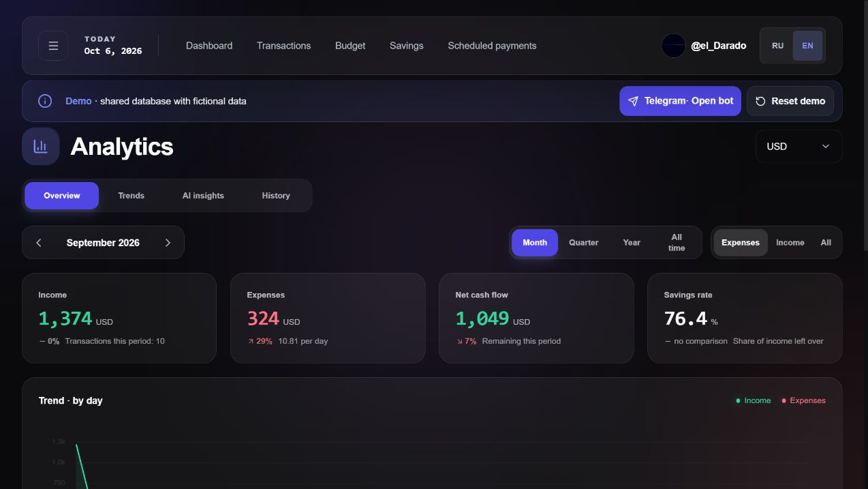Click the @el_Darado username
The image size is (868, 489).
pyautogui.click(x=718, y=46)
